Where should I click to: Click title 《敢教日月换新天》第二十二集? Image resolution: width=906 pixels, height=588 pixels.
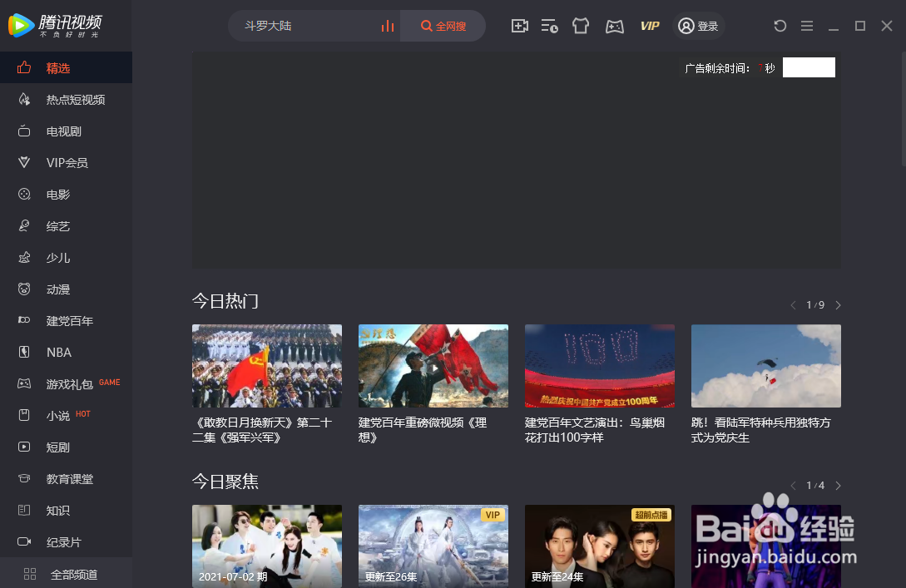(x=262, y=430)
